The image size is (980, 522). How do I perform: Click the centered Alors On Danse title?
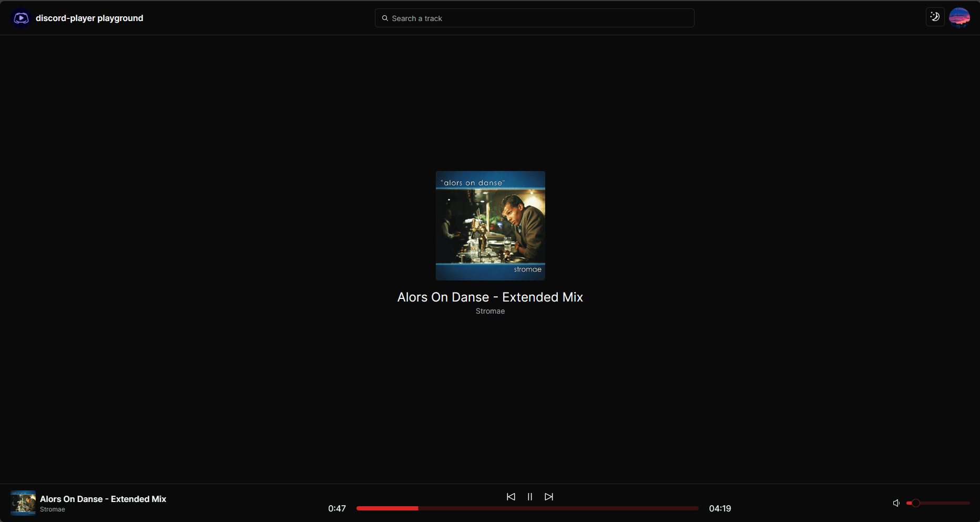[x=490, y=297]
